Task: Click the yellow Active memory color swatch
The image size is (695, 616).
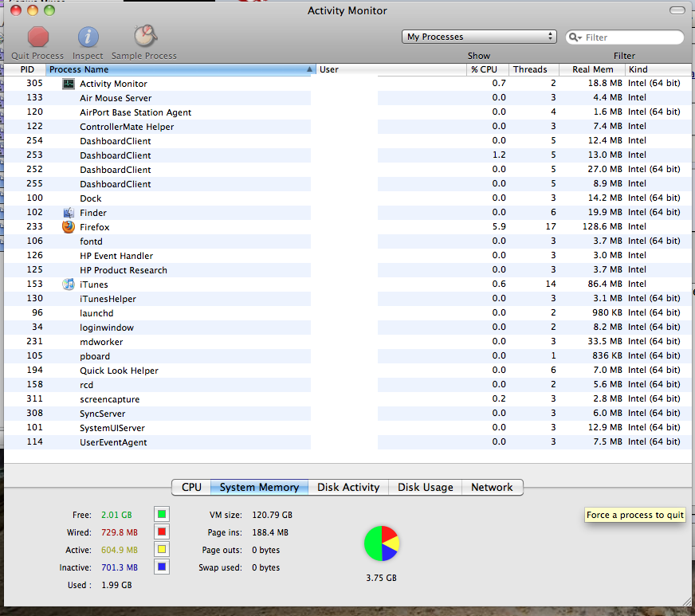Action: pos(162,550)
